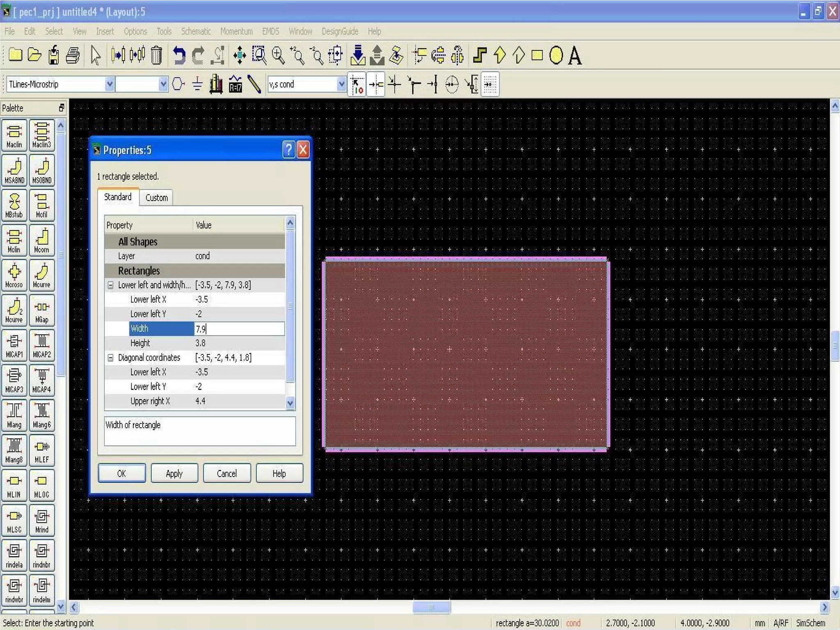Open the 'v,s cond' layer dropdown
840x630 pixels.
coord(341,84)
